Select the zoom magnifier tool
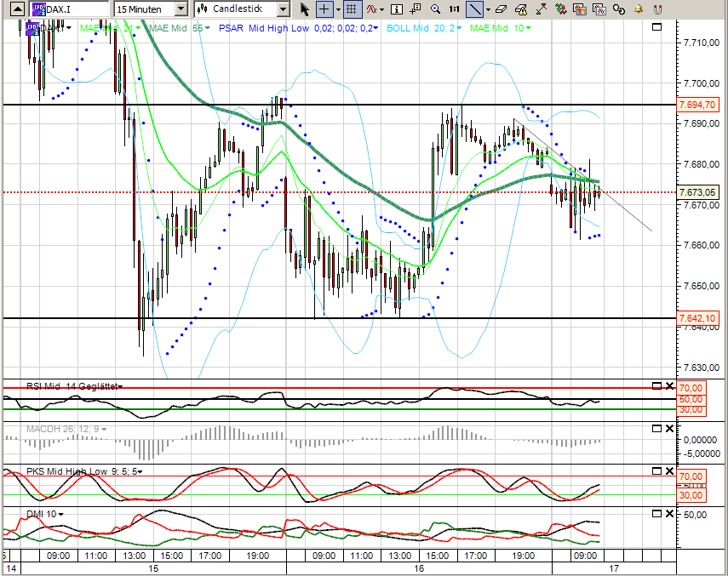 (437, 9)
